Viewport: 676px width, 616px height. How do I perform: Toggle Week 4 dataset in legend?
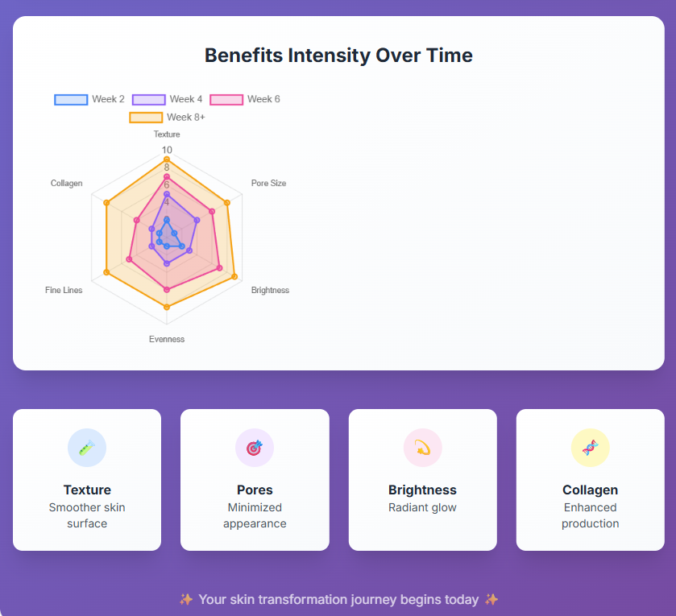click(x=186, y=99)
